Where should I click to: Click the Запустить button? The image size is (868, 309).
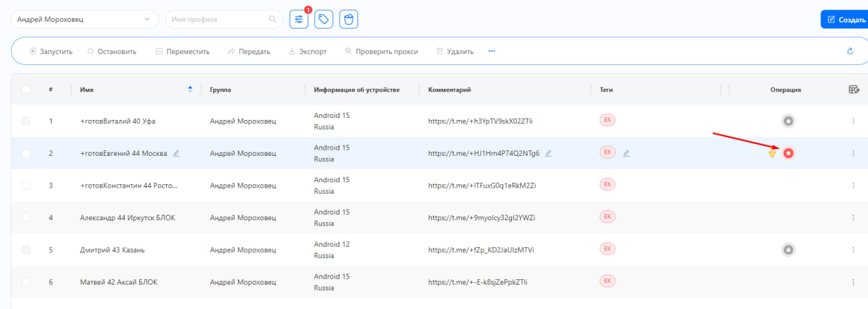50,52
